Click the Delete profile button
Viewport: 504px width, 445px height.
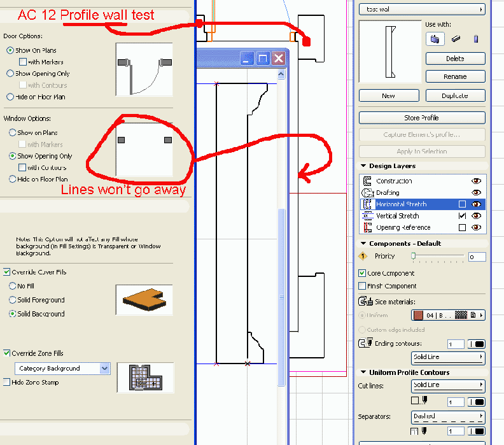click(x=455, y=59)
